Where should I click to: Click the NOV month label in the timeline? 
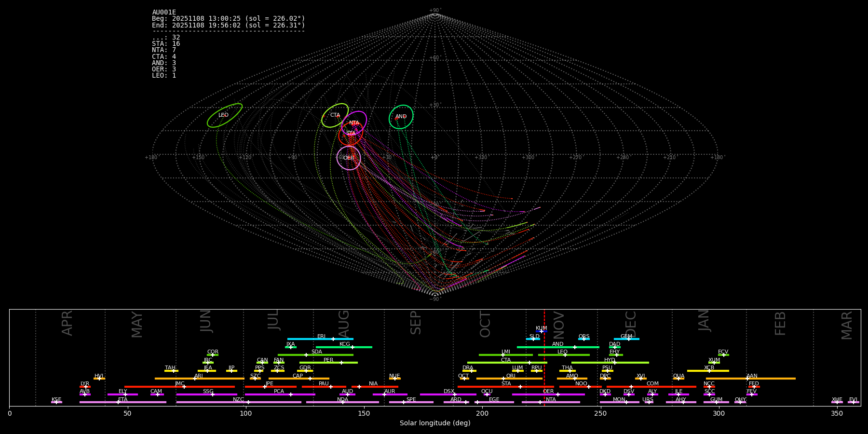[559, 325]
